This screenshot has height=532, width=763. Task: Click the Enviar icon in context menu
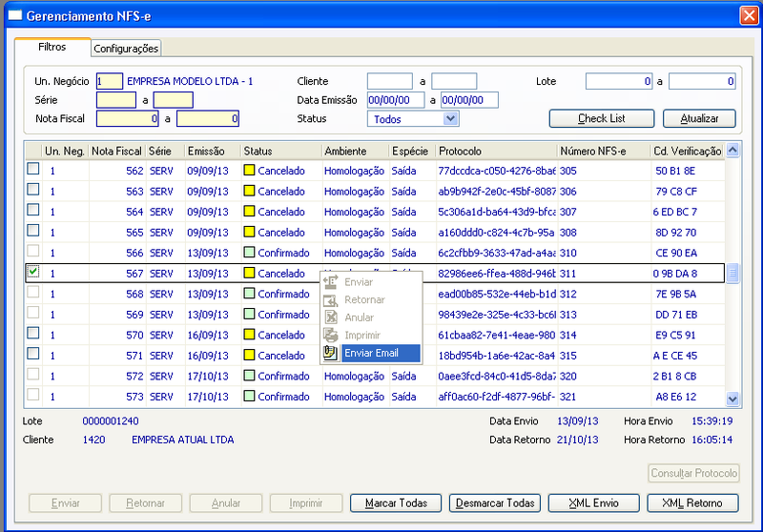click(331, 282)
